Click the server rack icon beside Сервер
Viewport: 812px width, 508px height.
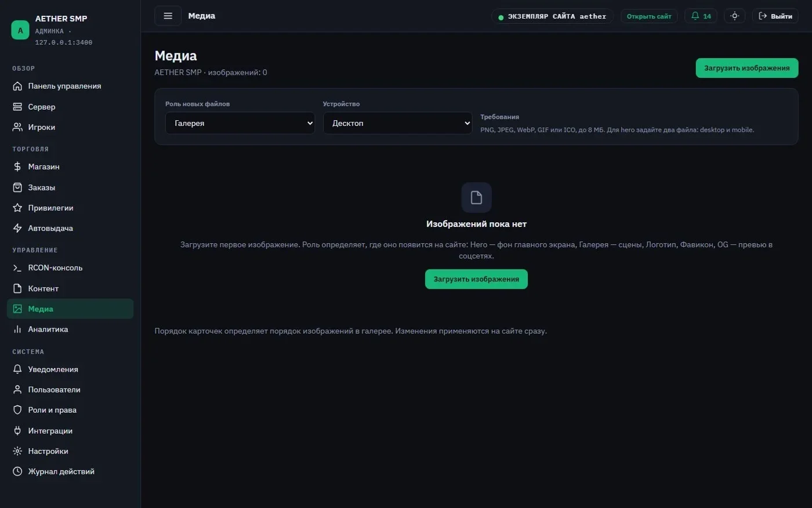(17, 107)
